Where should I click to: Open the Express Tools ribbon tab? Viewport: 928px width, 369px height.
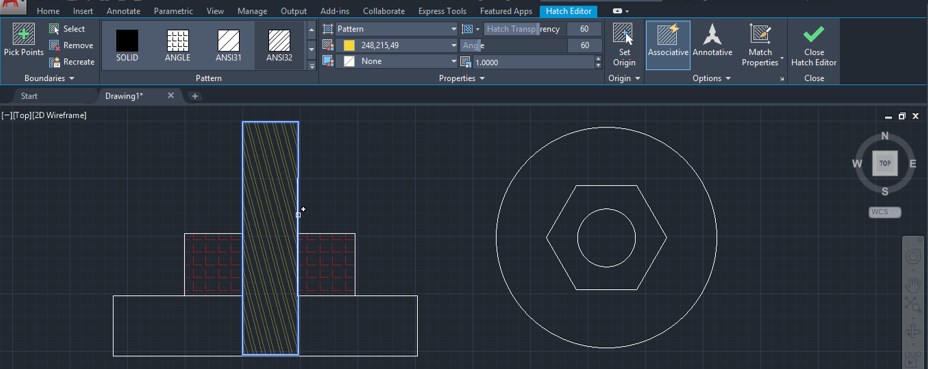[442, 11]
